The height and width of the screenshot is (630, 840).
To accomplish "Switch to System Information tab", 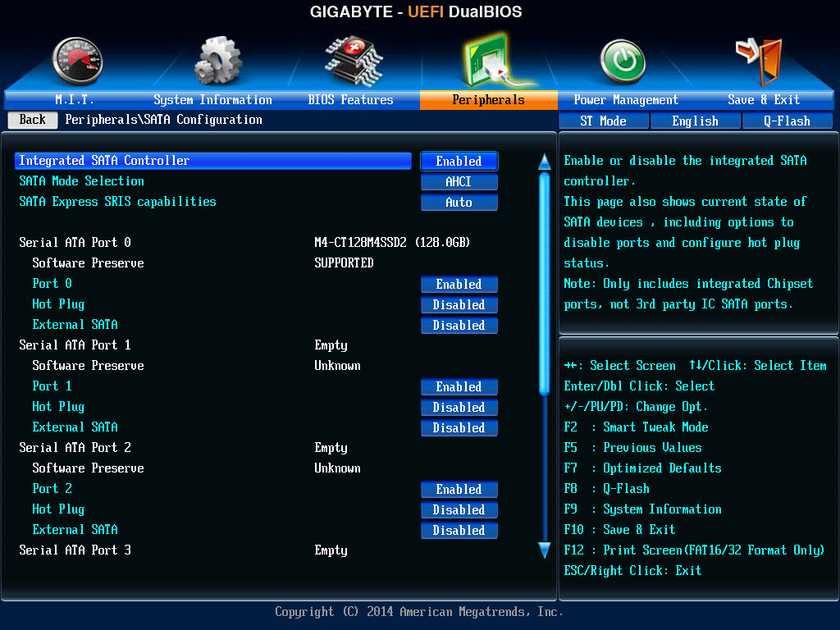I will (212, 99).
